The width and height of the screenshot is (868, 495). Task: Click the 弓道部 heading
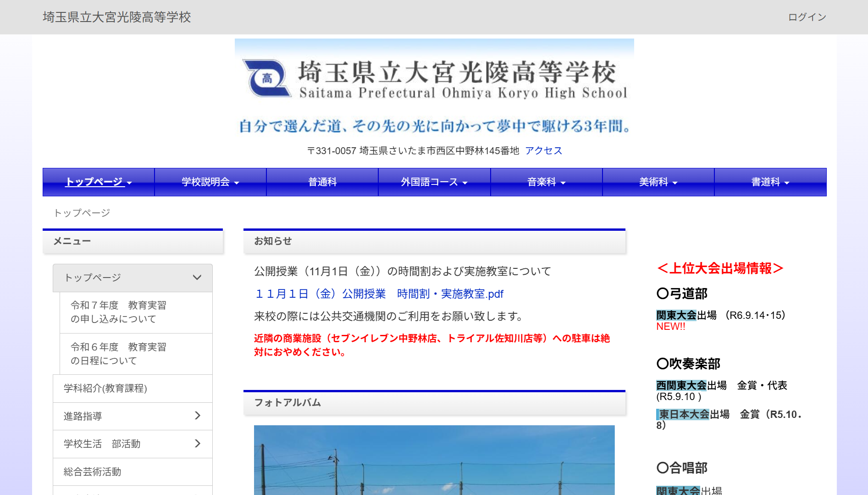[682, 294]
